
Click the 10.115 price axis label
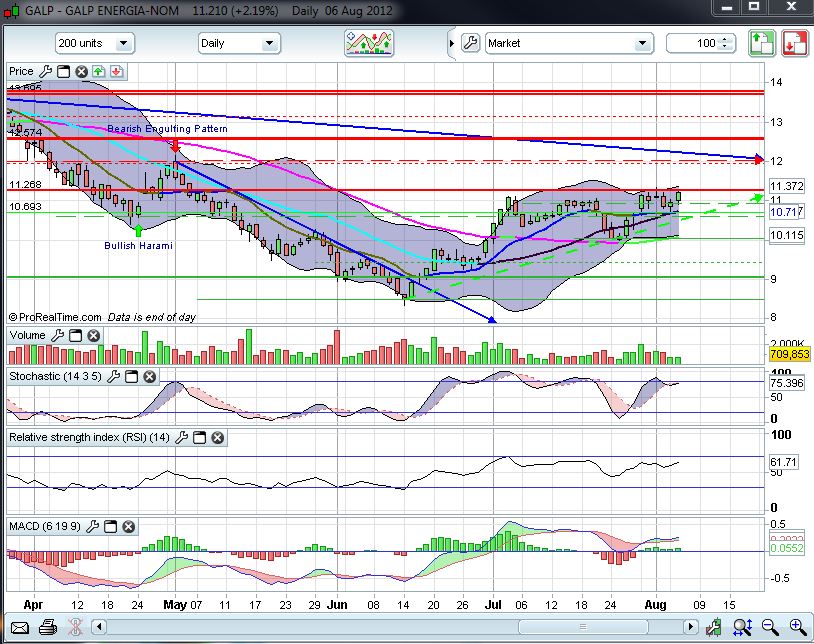(x=786, y=235)
